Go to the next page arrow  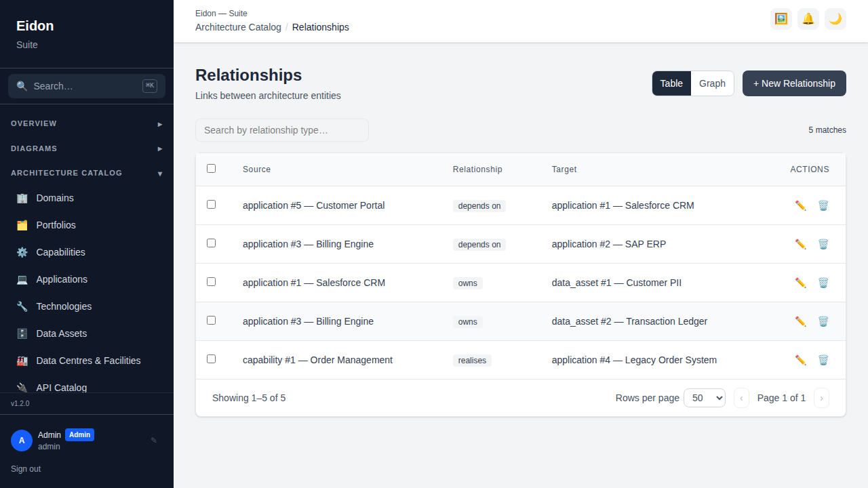point(821,398)
